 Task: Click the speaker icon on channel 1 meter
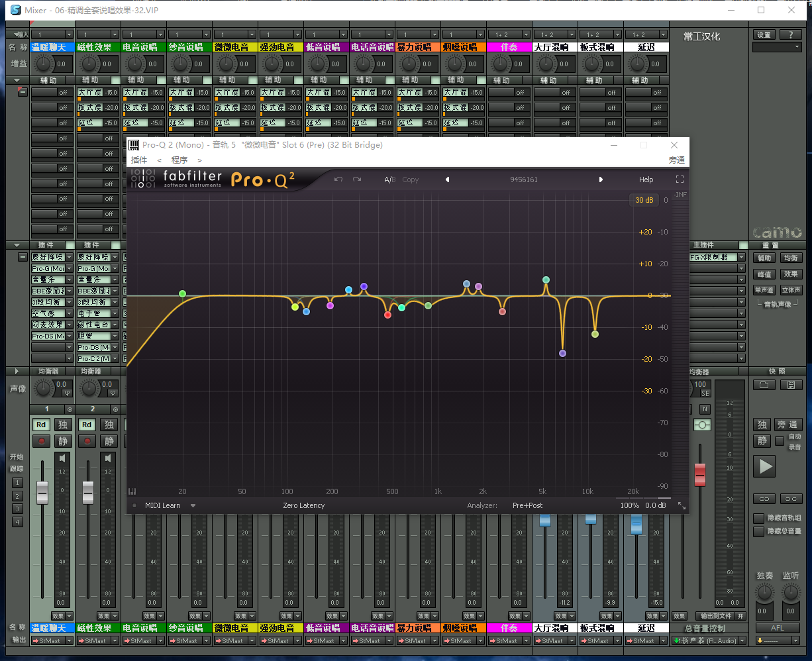pyautogui.click(x=62, y=458)
